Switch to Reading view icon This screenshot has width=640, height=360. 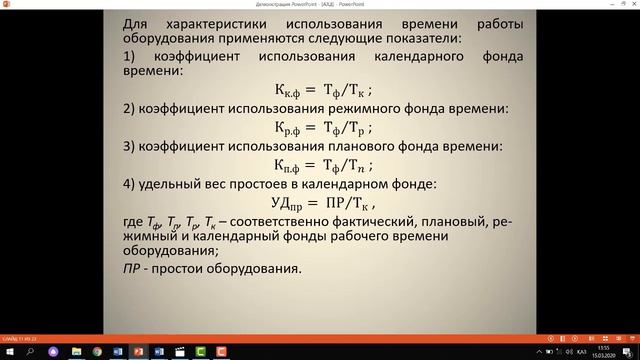(619, 339)
